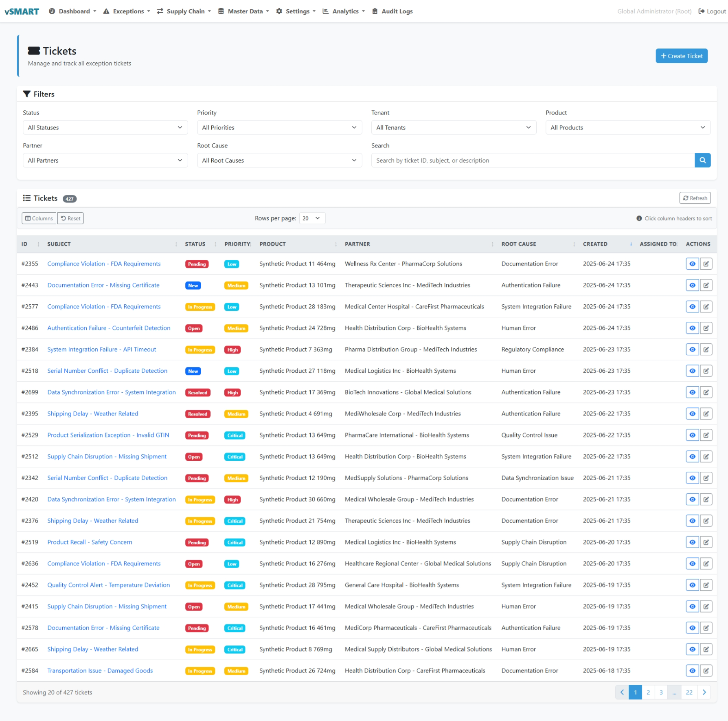
Task: Go to next page arrow
Action: pos(704,692)
